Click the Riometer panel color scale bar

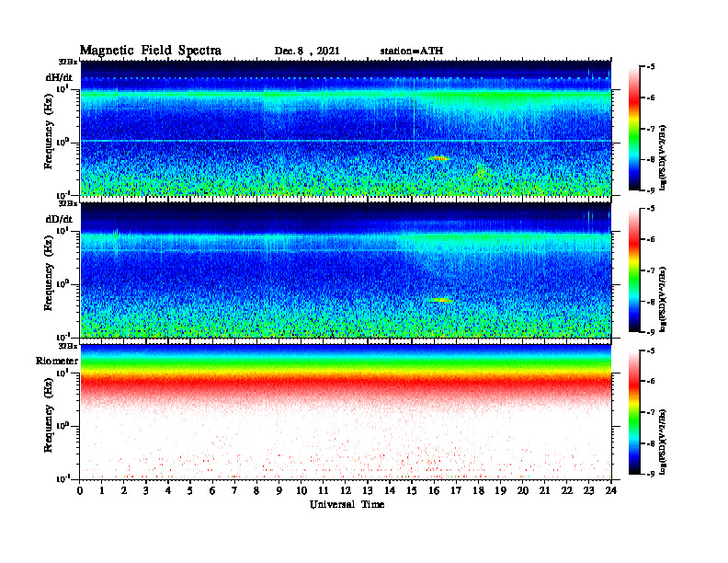634,412
